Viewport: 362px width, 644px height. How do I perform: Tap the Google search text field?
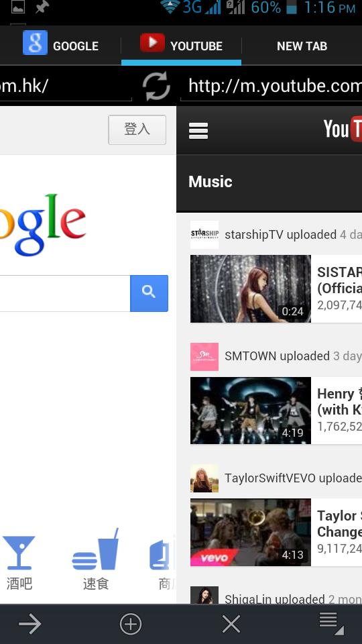65,293
